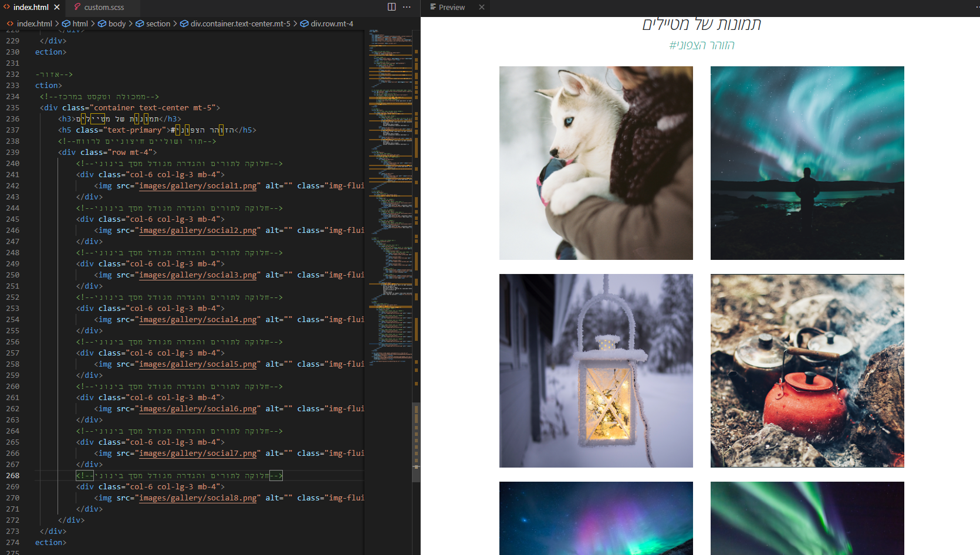Open link images/gallery/social5.png

tap(198, 364)
